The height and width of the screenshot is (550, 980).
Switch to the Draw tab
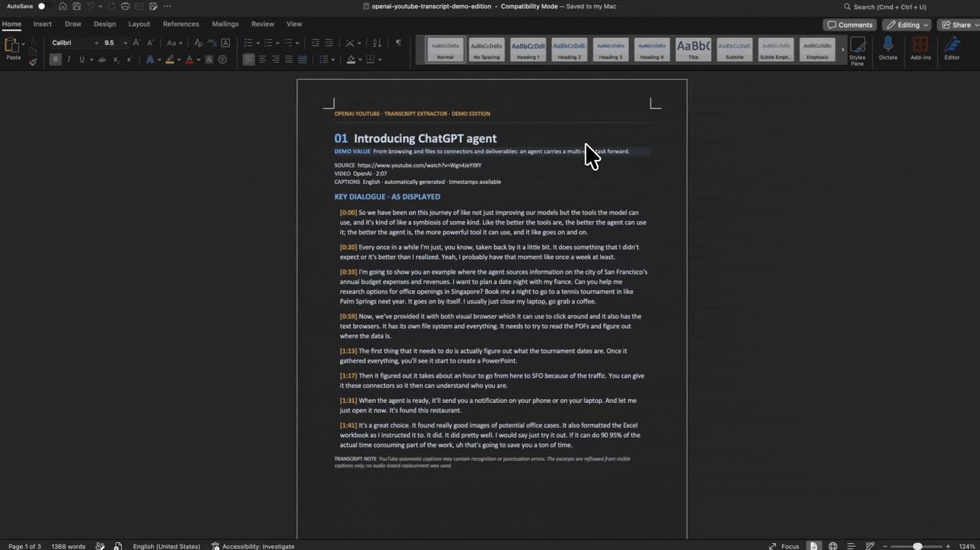coord(73,24)
